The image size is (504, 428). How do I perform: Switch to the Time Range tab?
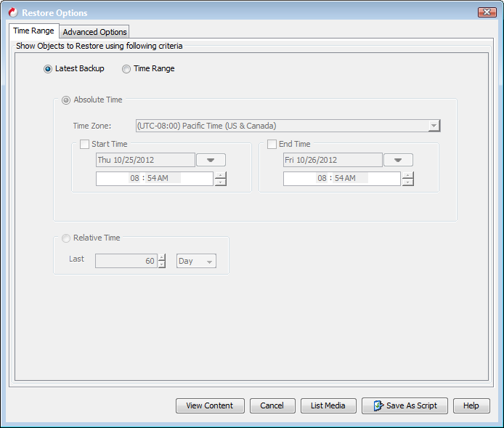point(33,31)
